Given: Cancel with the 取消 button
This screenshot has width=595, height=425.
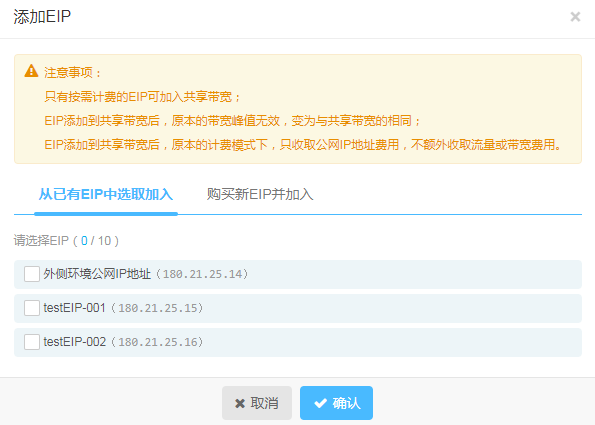Looking at the screenshot, I should click(257, 403).
